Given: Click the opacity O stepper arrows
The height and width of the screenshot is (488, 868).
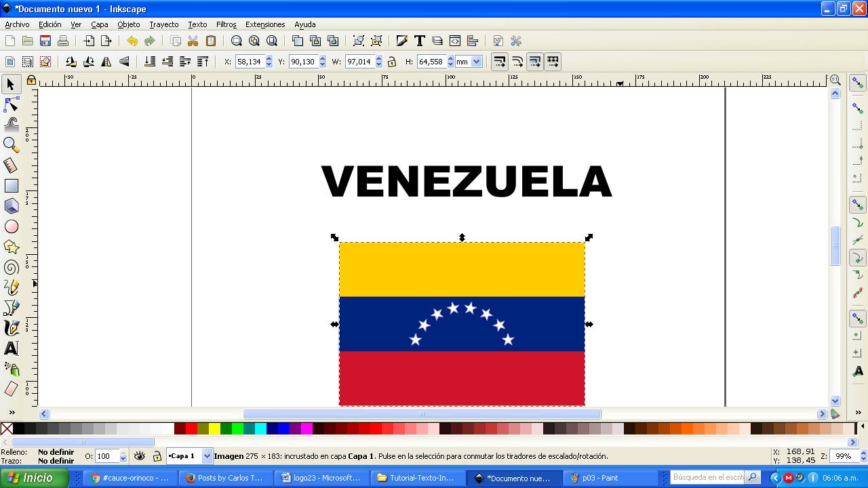Looking at the screenshot, I should coord(123,457).
